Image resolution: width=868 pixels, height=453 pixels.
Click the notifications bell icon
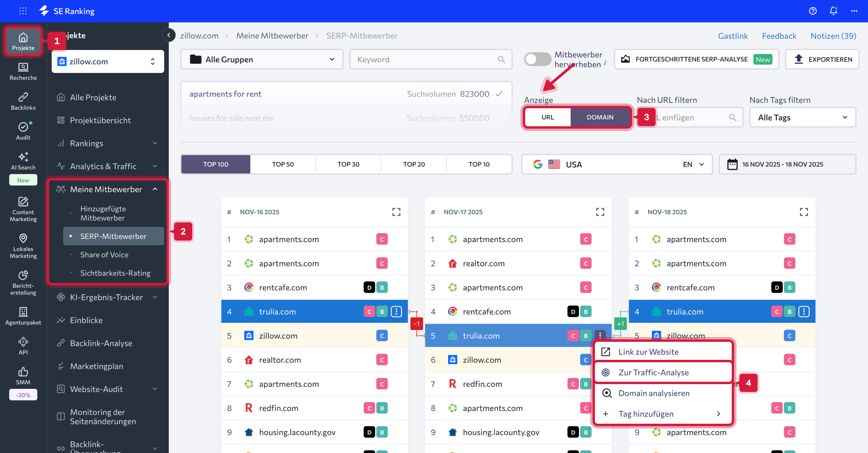[833, 11]
